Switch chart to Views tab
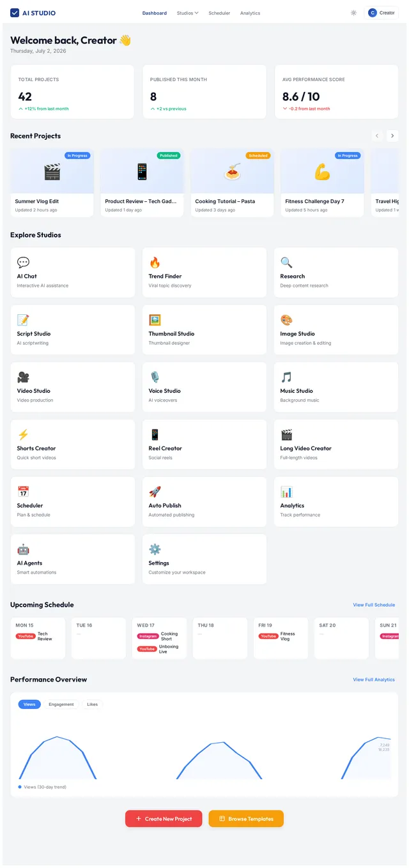 tap(29, 704)
